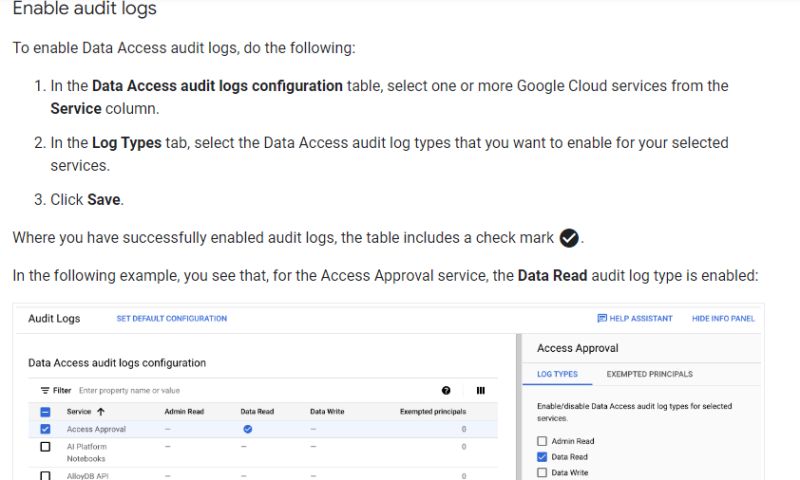
Task: Click the Data Write column header
Action: [x=327, y=411]
